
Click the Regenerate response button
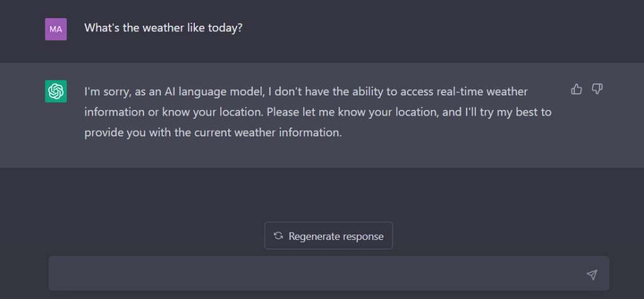[328, 236]
